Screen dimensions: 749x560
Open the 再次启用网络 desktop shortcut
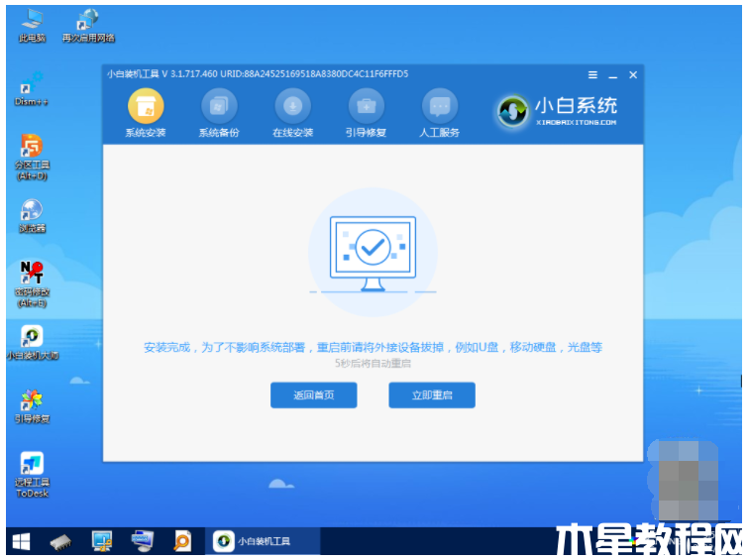[x=88, y=26]
